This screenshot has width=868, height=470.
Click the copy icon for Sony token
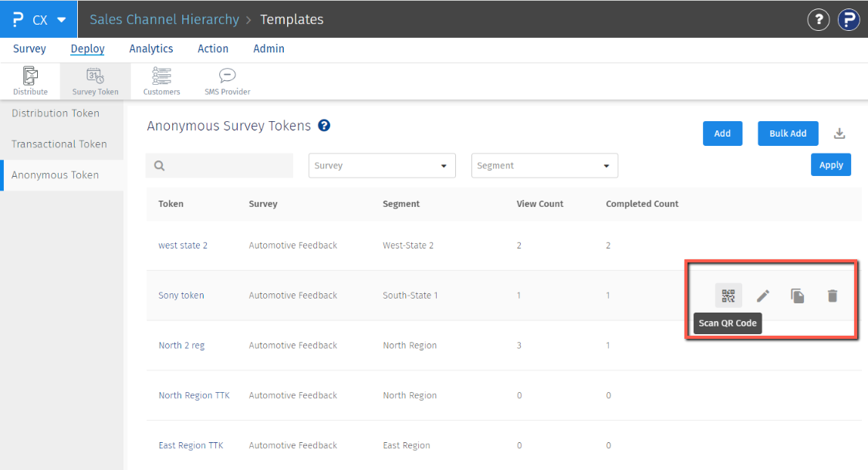click(798, 296)
